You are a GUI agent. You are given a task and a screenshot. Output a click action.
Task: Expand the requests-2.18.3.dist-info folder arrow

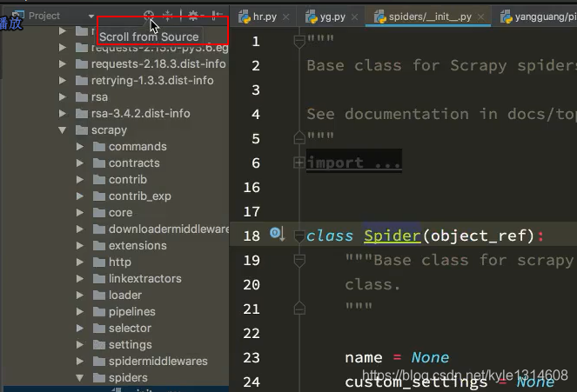63,64
